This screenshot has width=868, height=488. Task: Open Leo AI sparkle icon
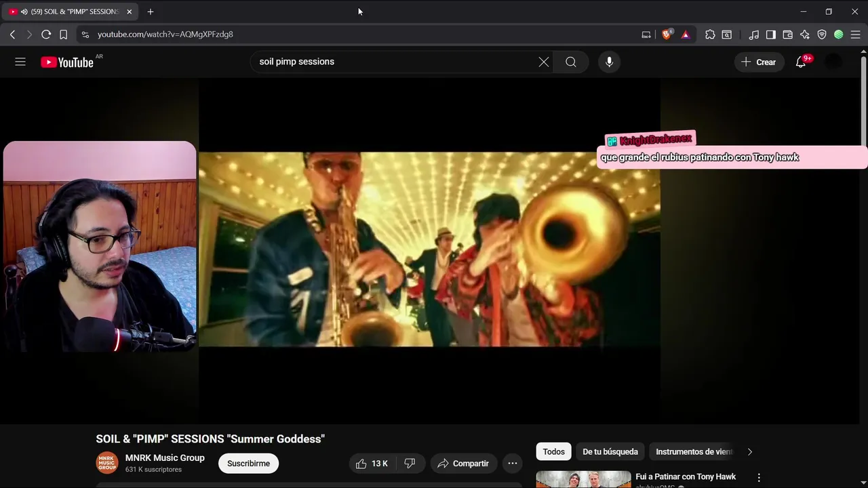[805, 35]
